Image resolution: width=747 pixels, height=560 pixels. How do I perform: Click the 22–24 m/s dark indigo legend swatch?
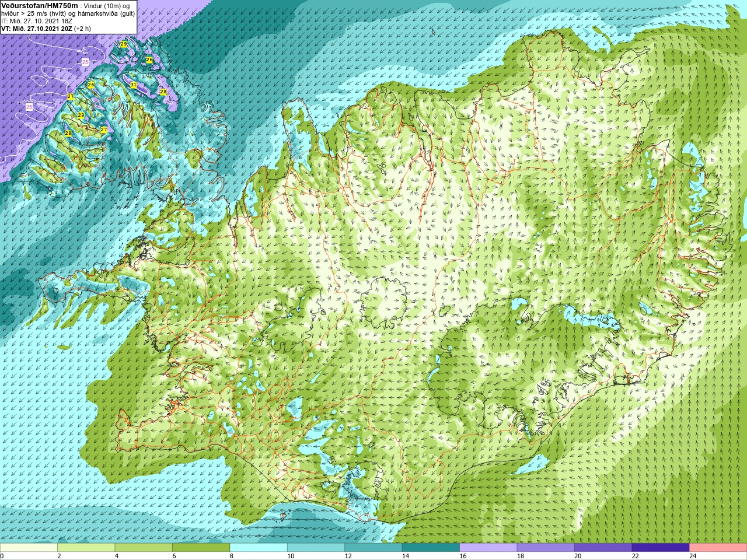click(661, 548)
